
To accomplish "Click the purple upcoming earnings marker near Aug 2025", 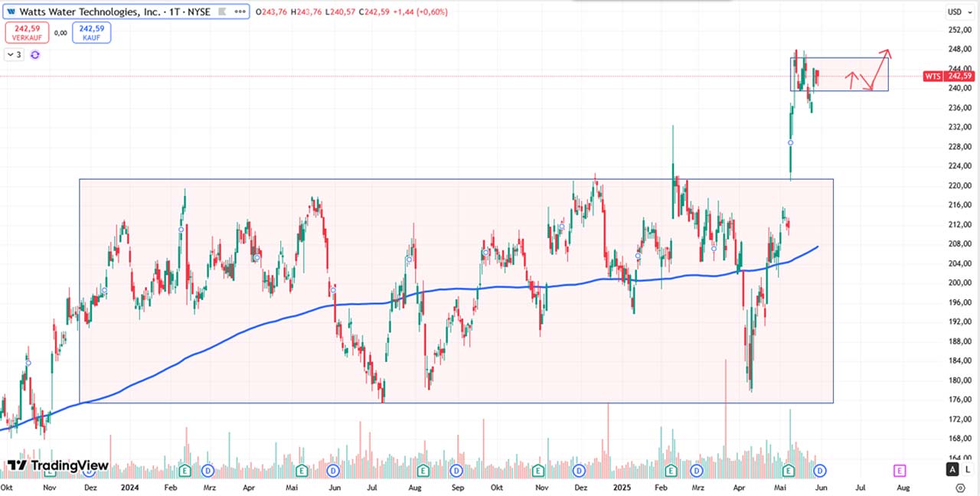I will click(900, 469).
